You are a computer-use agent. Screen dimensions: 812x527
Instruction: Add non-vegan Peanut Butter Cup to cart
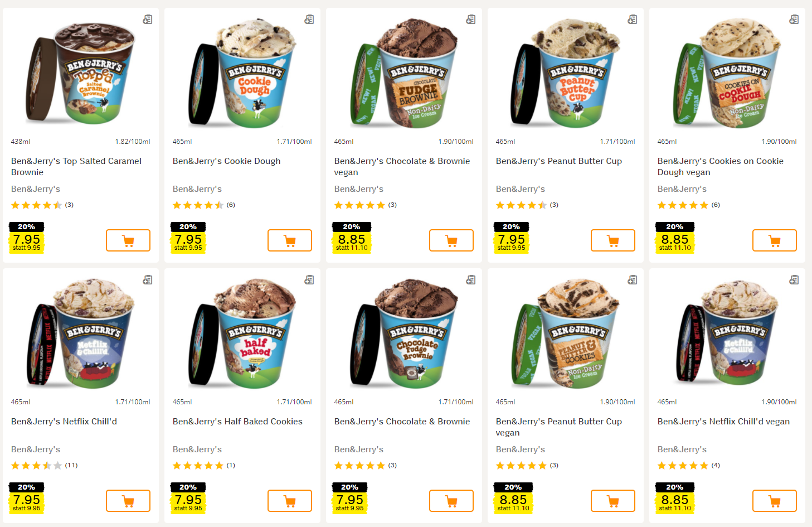click(613, 240)
